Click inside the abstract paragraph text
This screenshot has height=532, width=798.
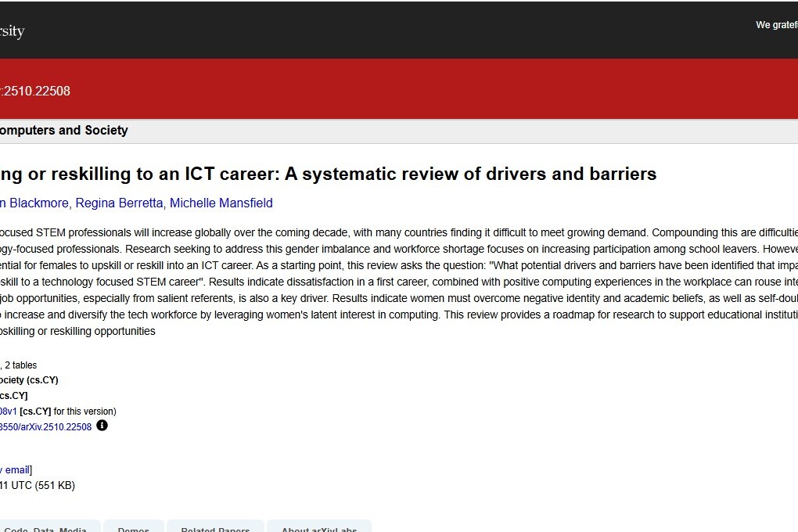(x=391, y=282)
